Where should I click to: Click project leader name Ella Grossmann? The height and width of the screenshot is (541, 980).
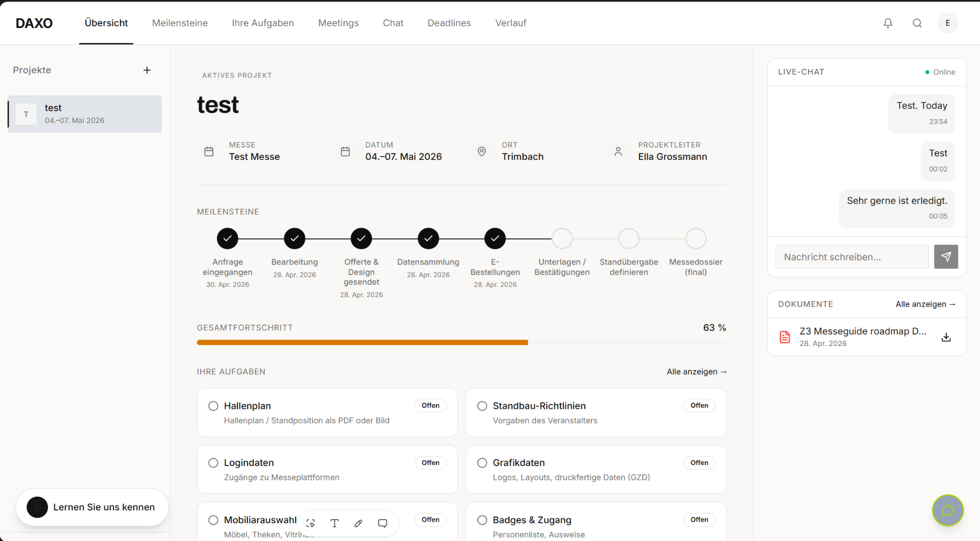[x=672, y=157]
